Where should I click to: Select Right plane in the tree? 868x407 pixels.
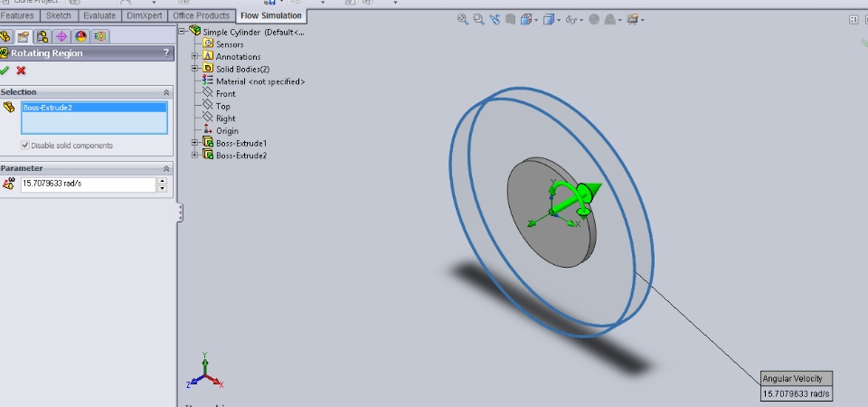(226, 118)
